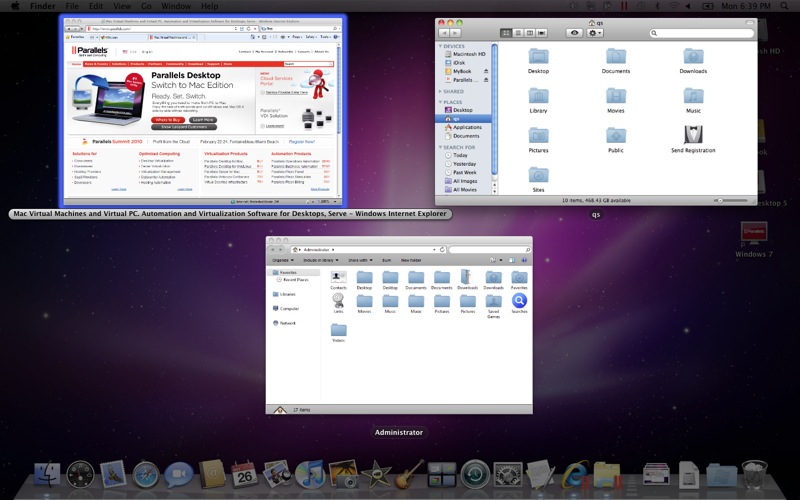Viewport: 800px width, 500px height.
Task: Switch Finder to icon view
Action: tap(506, 33)
